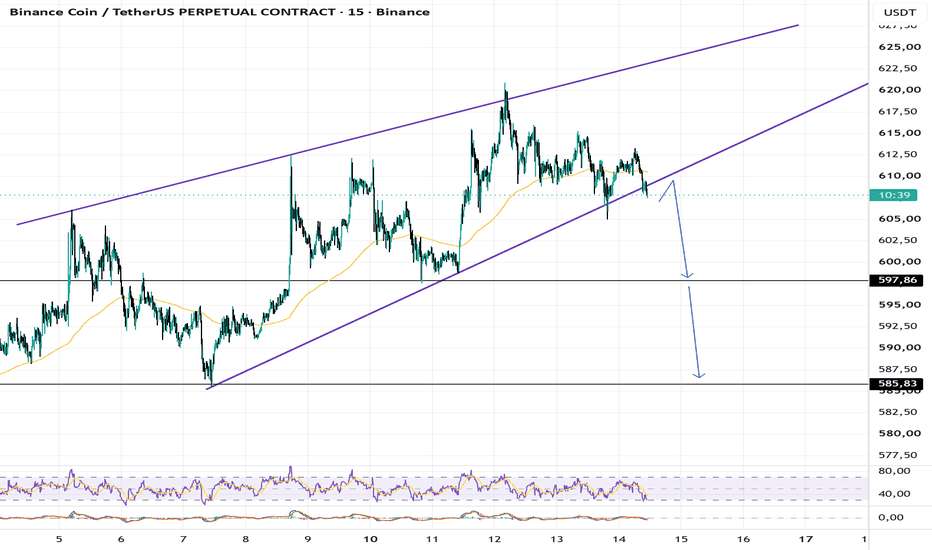Click the 587,50 price axis label
The width and height of the screenshot is (932, 550).
point(898,369)
